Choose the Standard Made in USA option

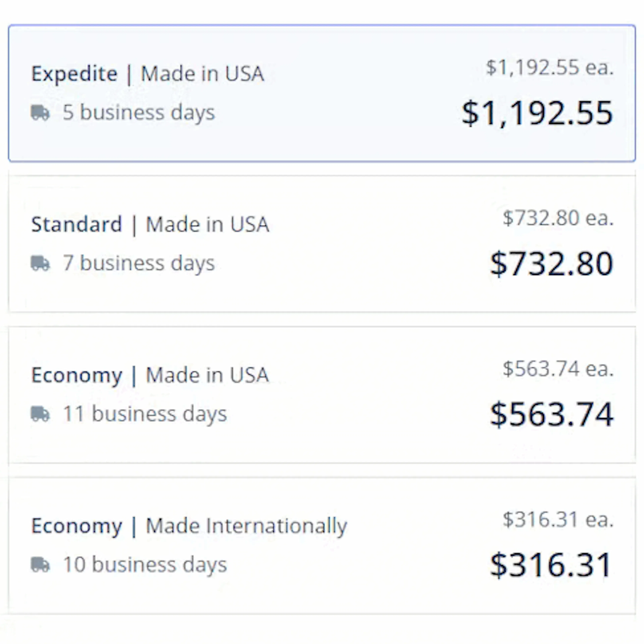point(322,244)
